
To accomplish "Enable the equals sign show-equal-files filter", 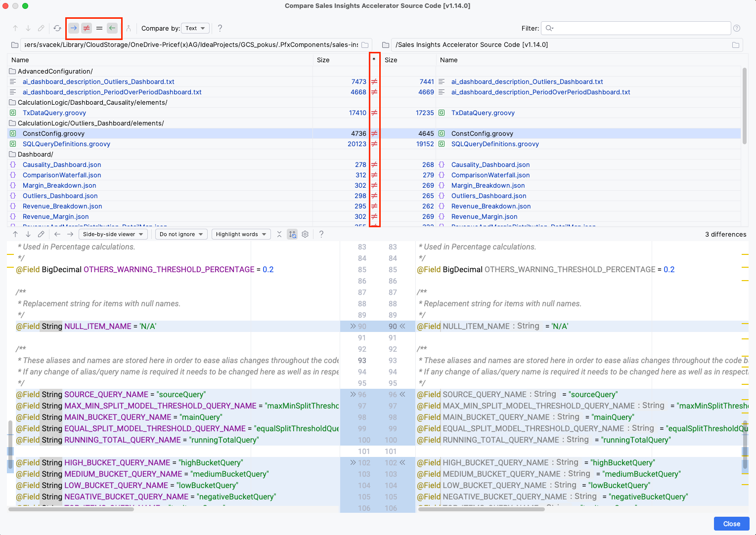I will [99, 28].
